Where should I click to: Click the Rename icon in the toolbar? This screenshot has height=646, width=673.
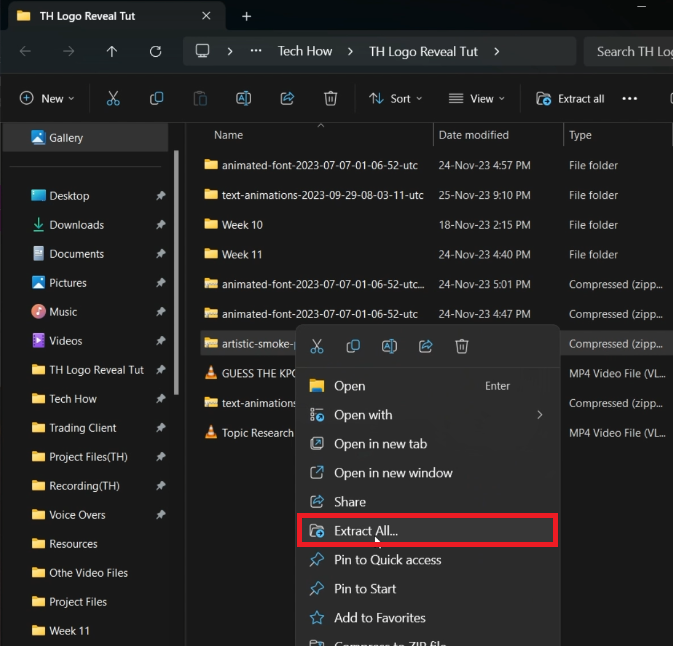(243, 98)
